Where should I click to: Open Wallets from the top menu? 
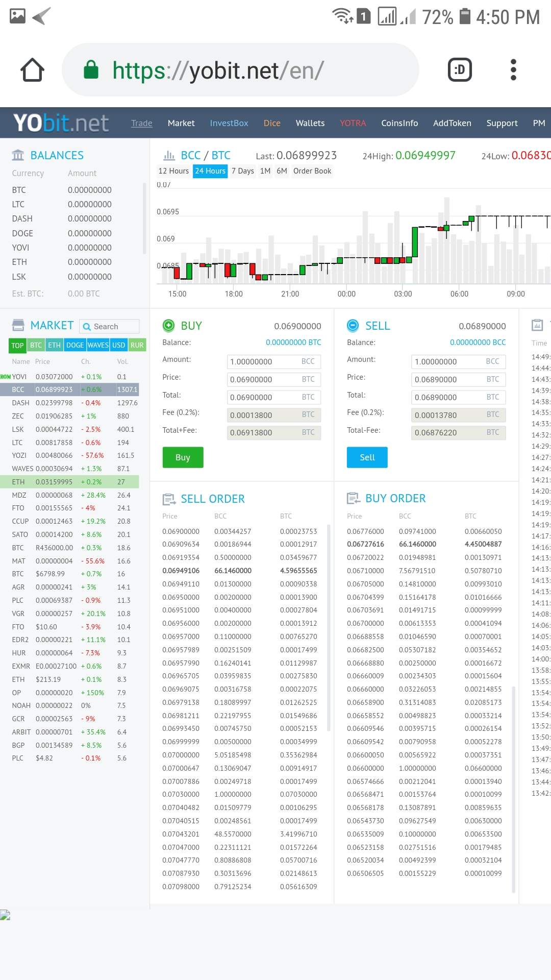310,123
